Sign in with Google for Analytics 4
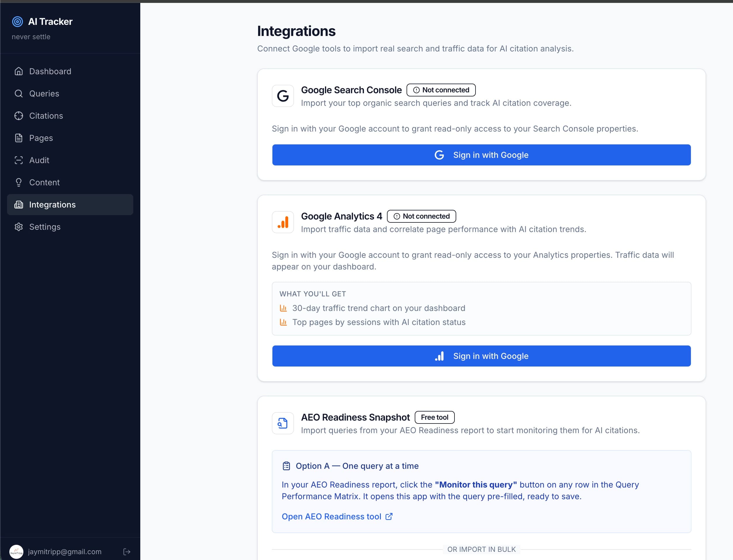The height and width of the screenshot is (560, 733). pyautogui.click(x=481, y=356)
